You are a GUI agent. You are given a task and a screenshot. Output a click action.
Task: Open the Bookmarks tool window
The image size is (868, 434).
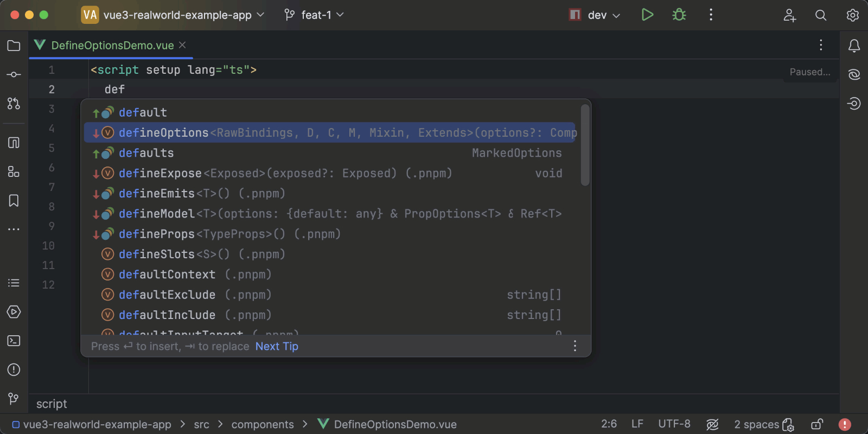14,201
